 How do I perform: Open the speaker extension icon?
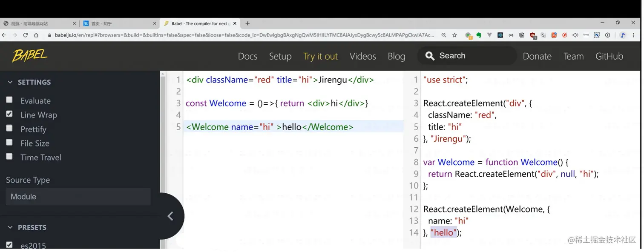[575, 35]
